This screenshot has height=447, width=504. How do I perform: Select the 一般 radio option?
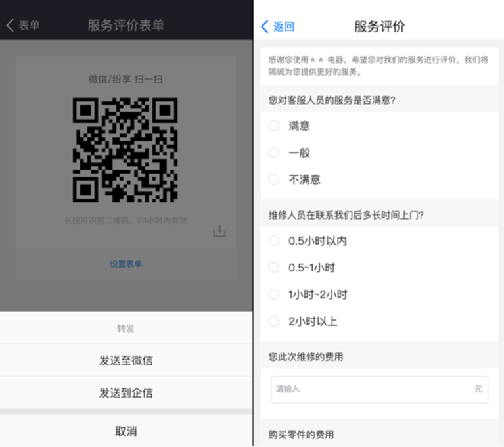point(274,153)
